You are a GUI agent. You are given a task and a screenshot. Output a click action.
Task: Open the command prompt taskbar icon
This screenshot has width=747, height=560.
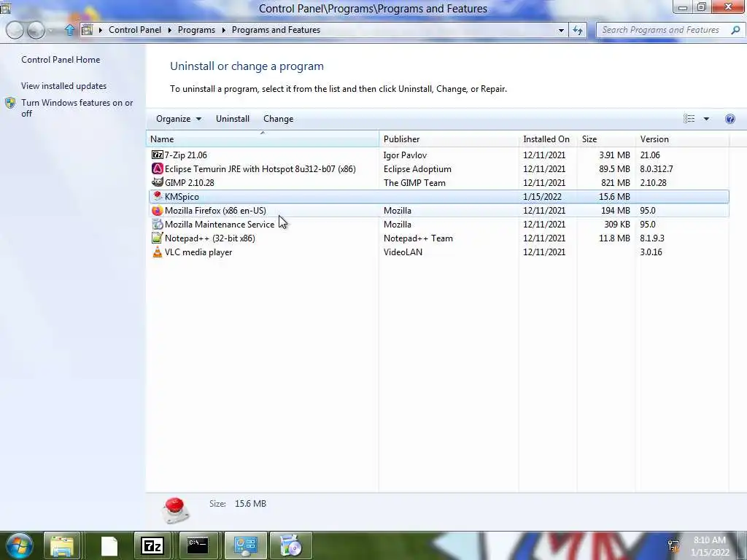(x=197, y=546)
